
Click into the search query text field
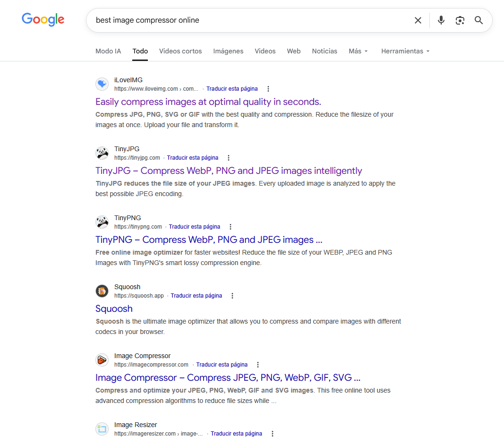click(x=246, y=20)
